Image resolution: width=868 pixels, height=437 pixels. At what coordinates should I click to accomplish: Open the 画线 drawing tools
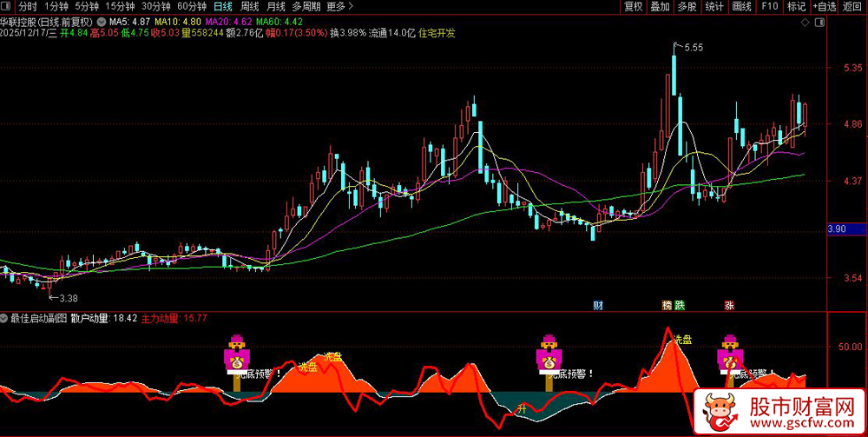coord(741,7)
